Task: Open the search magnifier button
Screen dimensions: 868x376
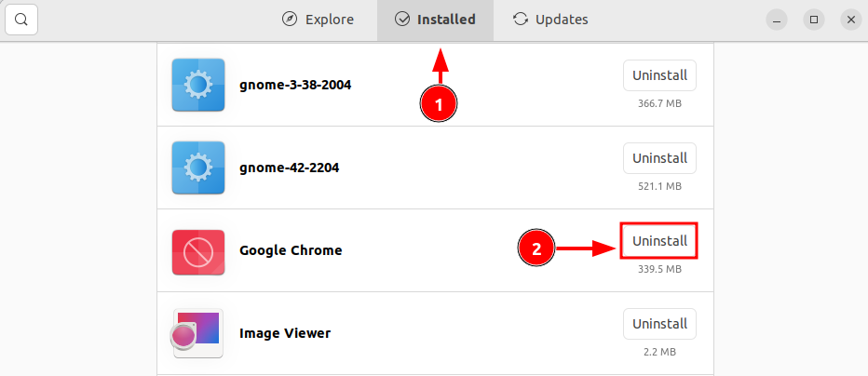Action: tap(21, 20)
